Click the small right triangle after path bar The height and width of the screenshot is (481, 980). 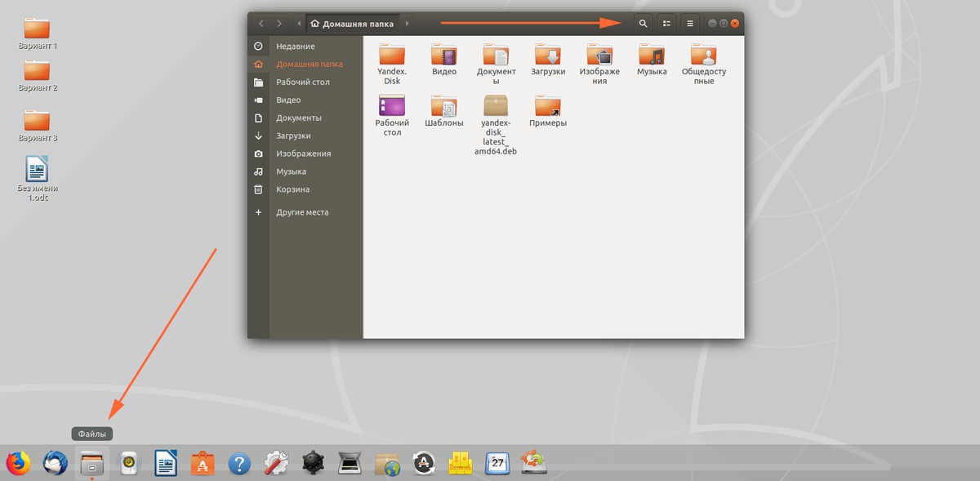[407, 24]
